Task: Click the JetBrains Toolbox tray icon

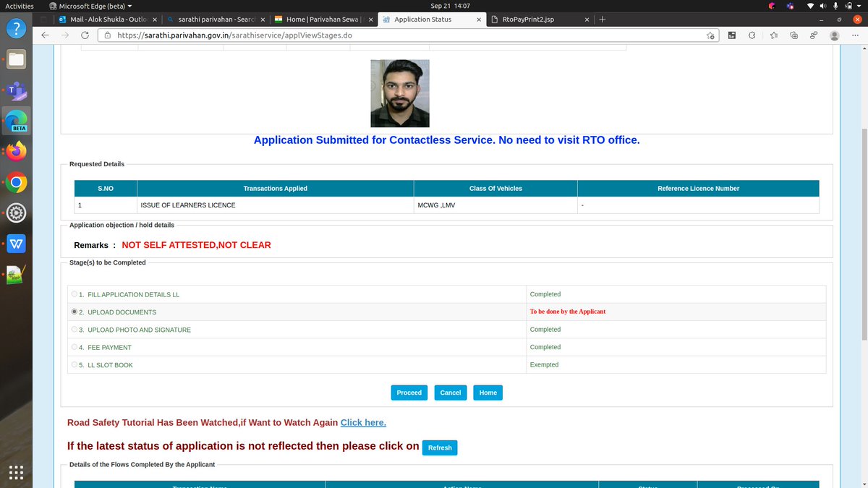Action: 772,6
